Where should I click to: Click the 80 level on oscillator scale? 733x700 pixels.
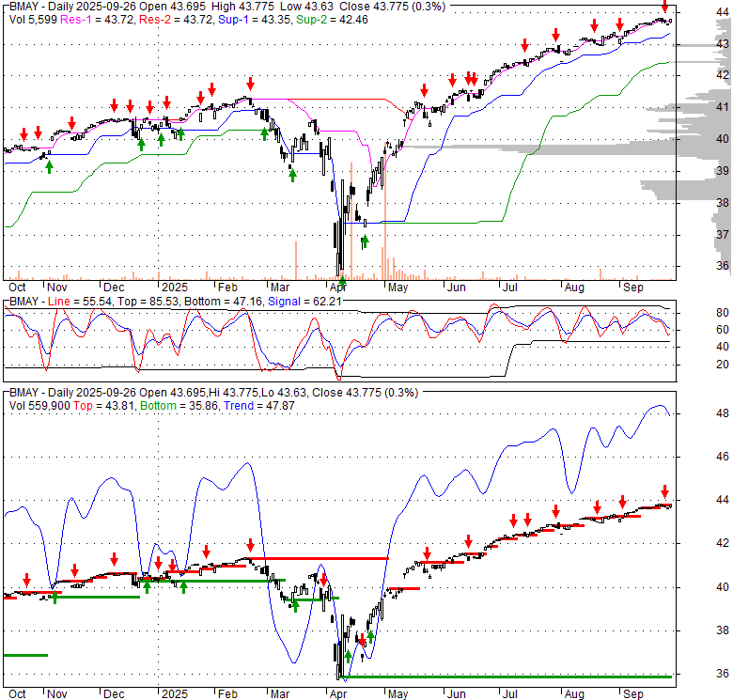(x=723, y=313)
